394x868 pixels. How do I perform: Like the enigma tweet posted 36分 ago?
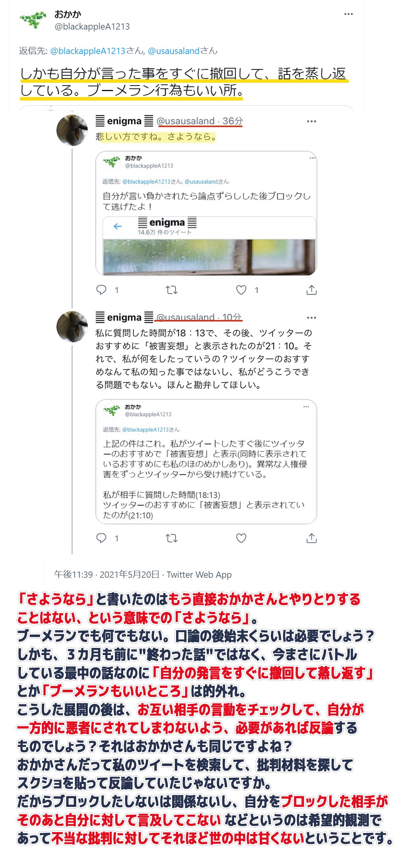click(241, 290)
